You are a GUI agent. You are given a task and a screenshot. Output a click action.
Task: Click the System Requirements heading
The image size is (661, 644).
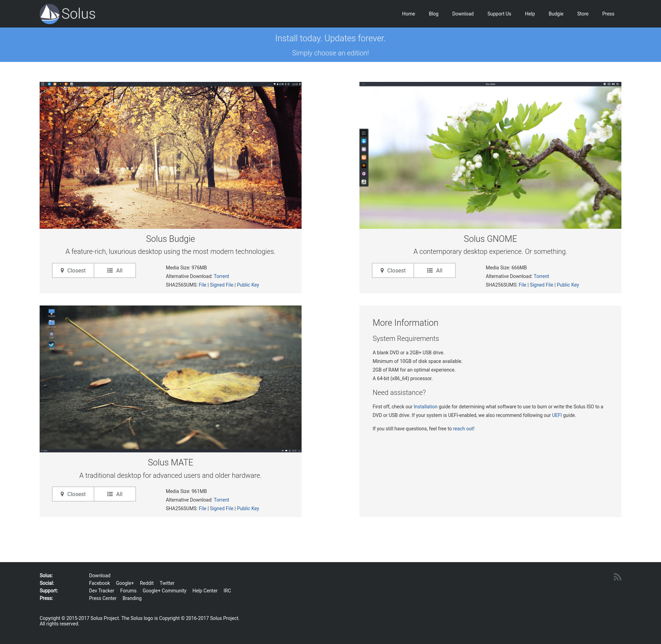coord(406,339)
